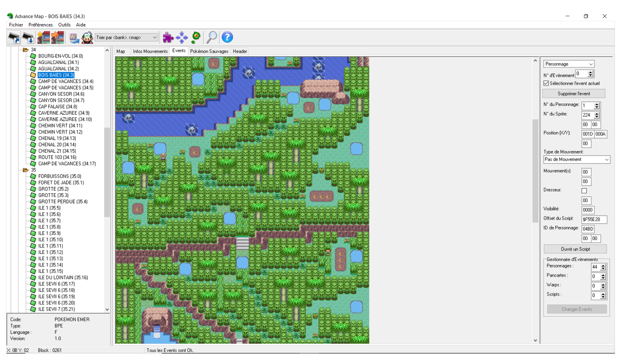Image resolution: width=618 pixels, height=364 pixels.
Task: Click the insert map arrow-house icon
Action: [x=58, y=37]
